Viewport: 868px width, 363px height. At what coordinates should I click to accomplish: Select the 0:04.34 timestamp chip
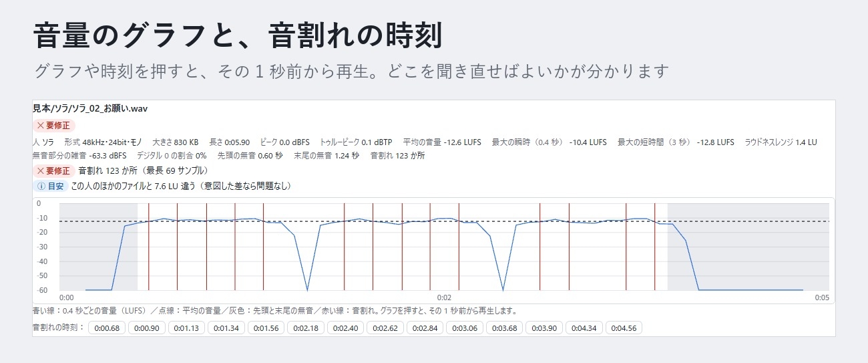coord(584,328)
